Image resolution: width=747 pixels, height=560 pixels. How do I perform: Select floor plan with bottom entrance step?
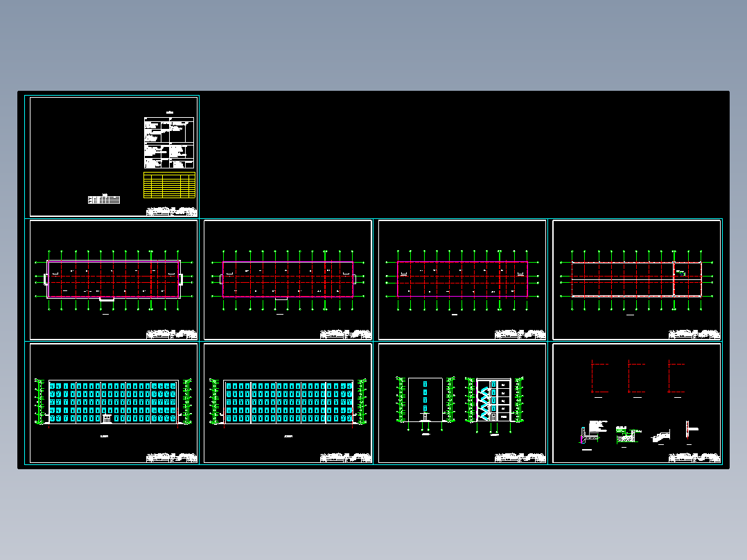pos(114,280)
